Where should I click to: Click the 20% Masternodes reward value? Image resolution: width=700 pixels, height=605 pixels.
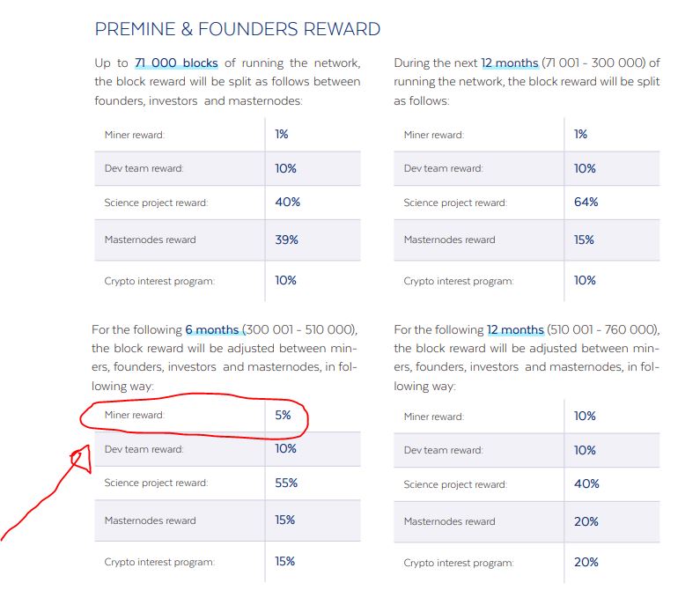(586, 521)
